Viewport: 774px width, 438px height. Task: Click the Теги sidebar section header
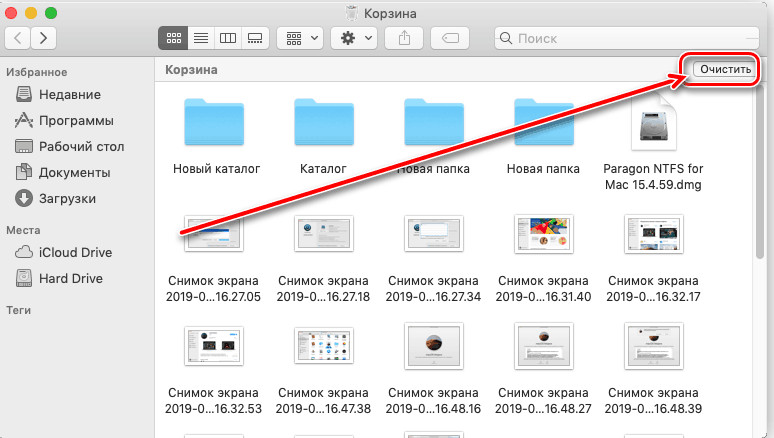(18, 310)
